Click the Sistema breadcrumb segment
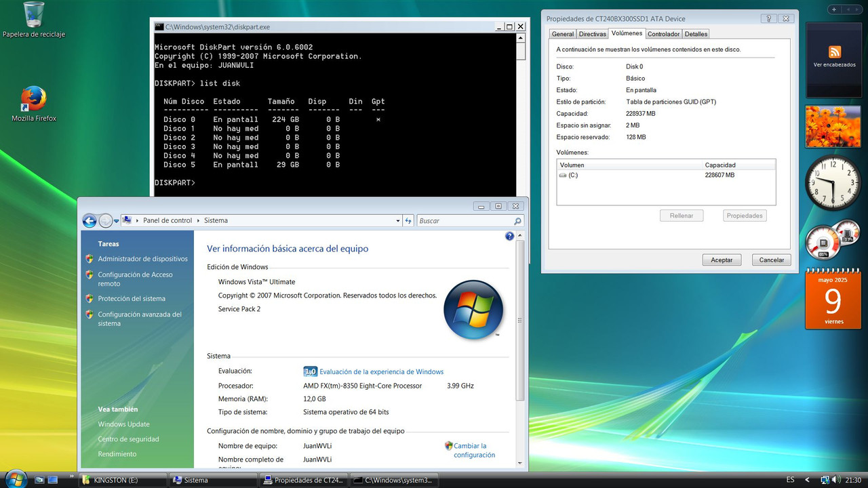Viewport: 868px width, 488px height. pyautogui.click(x=216, y=220)
